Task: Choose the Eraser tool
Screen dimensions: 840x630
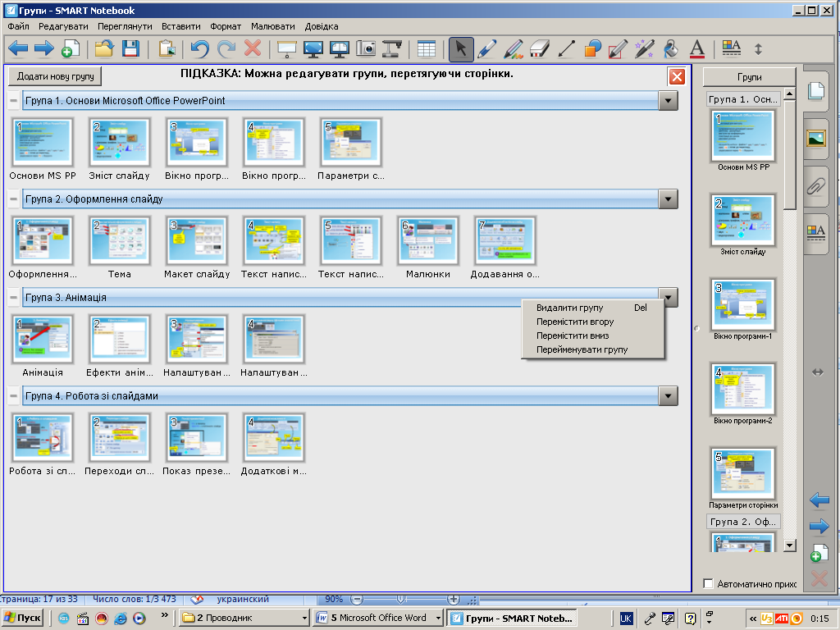Action: tap(540, 49)
